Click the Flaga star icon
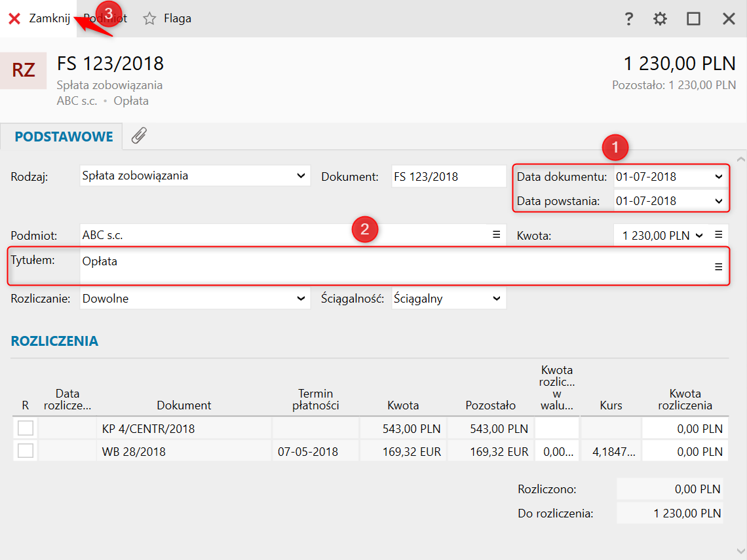The height and width of the screenshot is (560, 747). click(150, 18)
